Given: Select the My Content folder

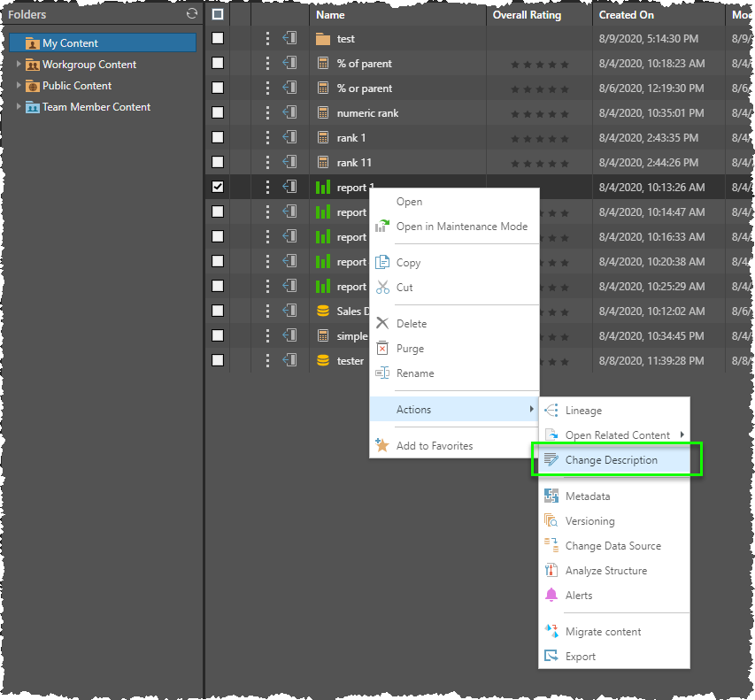Looking at the screenshot, I should click(71, 43).
